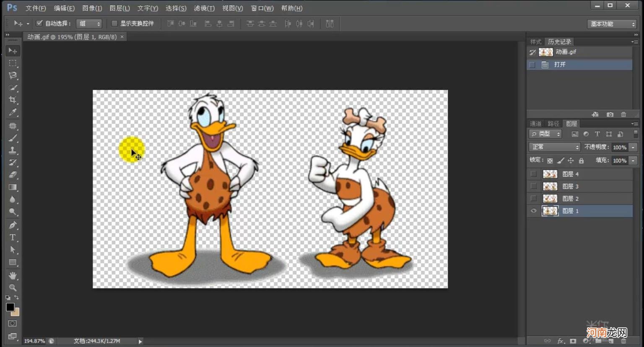
Task: Select the Eyedropper tool
Action: coord(13,112)
